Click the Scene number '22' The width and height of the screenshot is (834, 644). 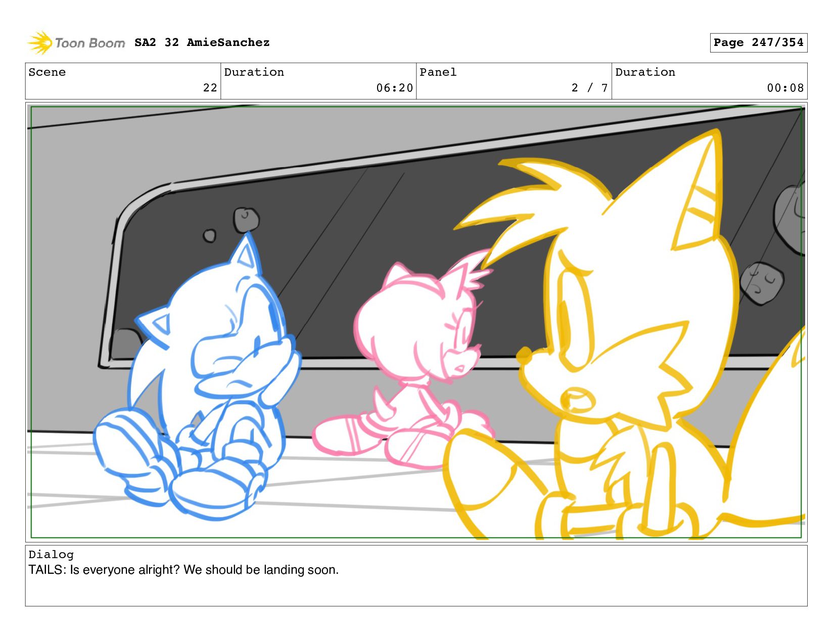click(210, 88)
